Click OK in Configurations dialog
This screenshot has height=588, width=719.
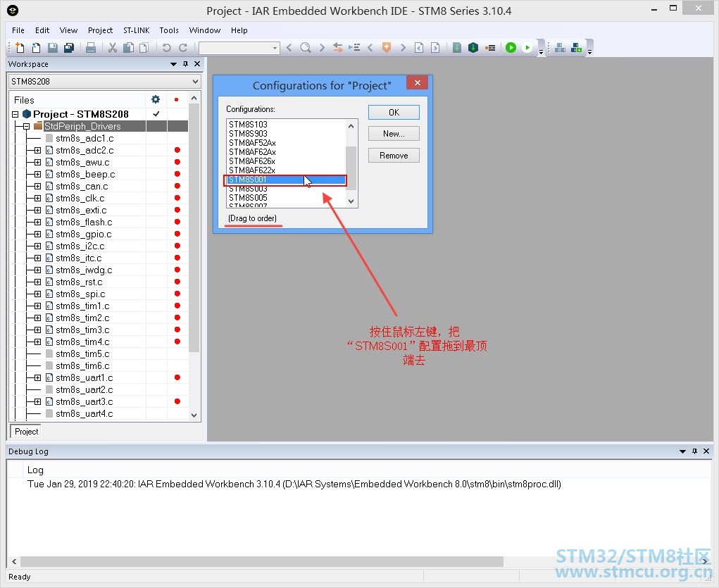click(394, 113)
